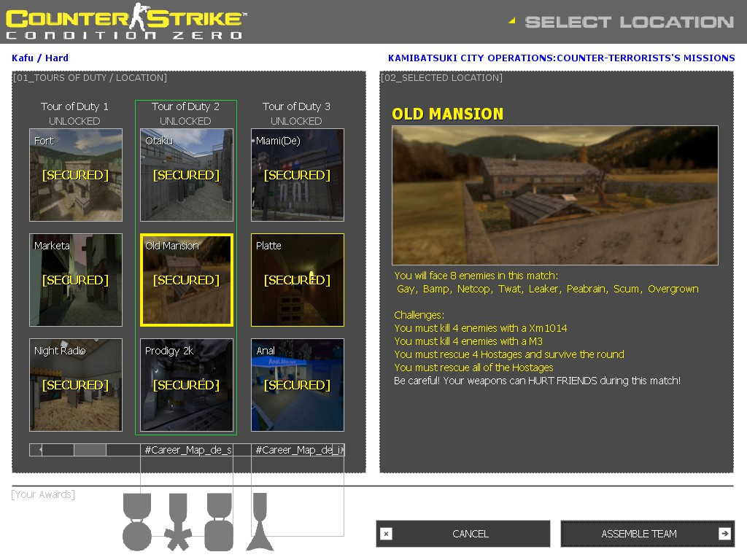Click the Counter-Strike Condition Zero logo
The width and height of the screenshot is (747, 560).
pyautogui.click(x=126, y=21)
